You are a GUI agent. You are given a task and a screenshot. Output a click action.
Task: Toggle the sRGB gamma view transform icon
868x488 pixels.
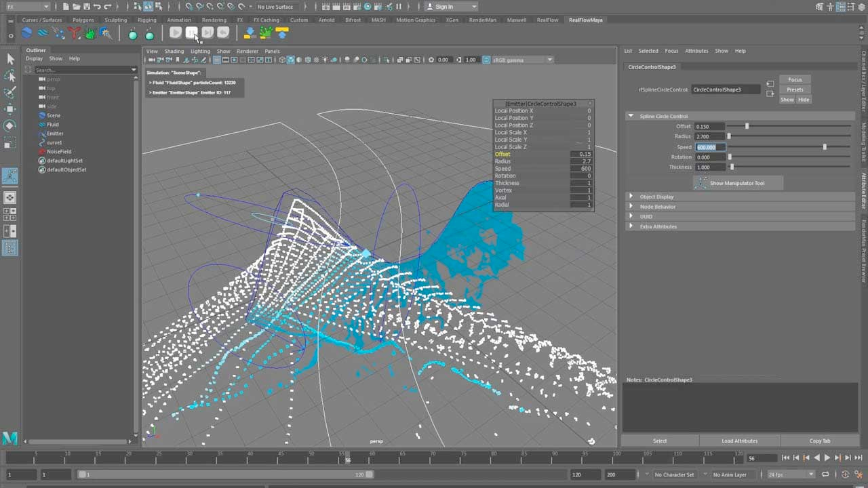tap(486, 60)
